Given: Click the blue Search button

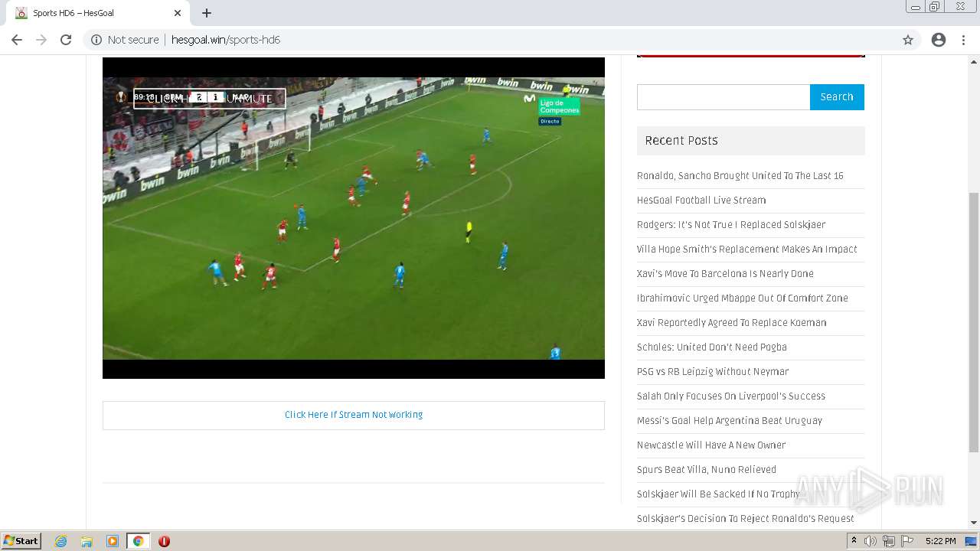Looking at the screenshot, I should [x=837, y=97].
